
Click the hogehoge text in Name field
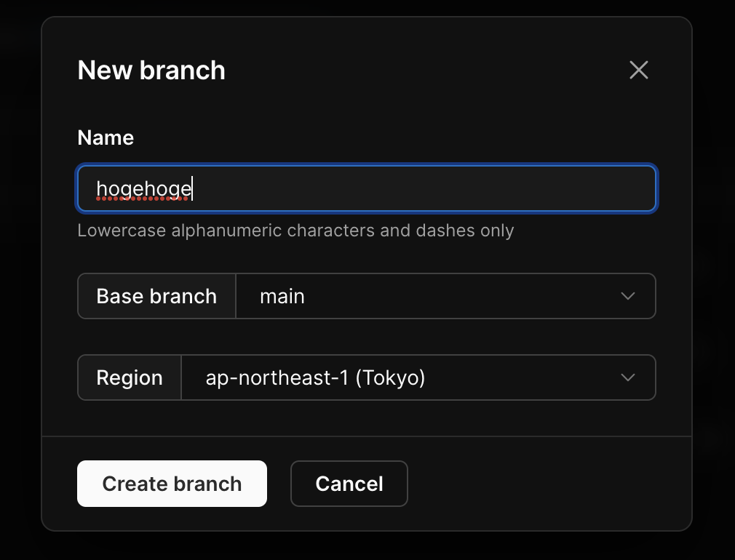(x=143, y=190)
